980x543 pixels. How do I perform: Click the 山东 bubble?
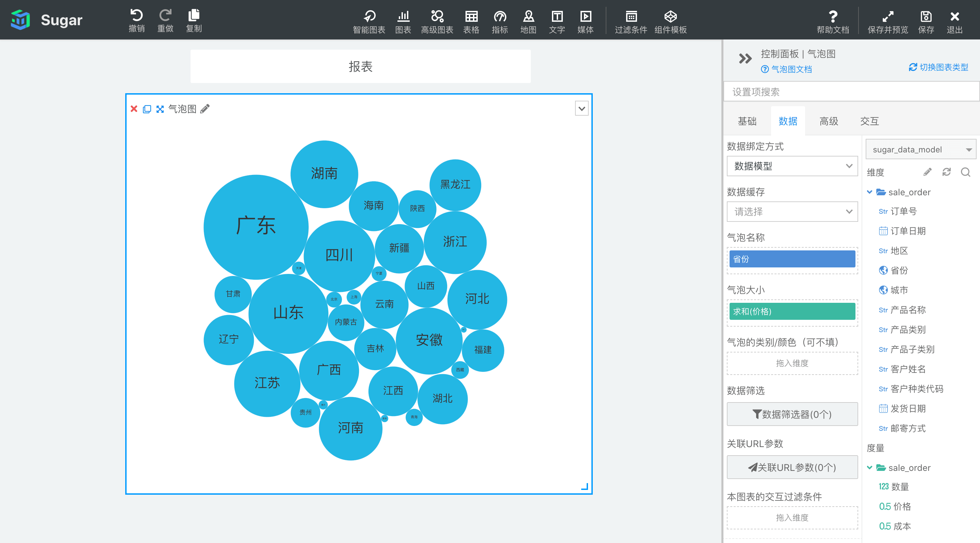pyautogui.click(x=288, y=314)
